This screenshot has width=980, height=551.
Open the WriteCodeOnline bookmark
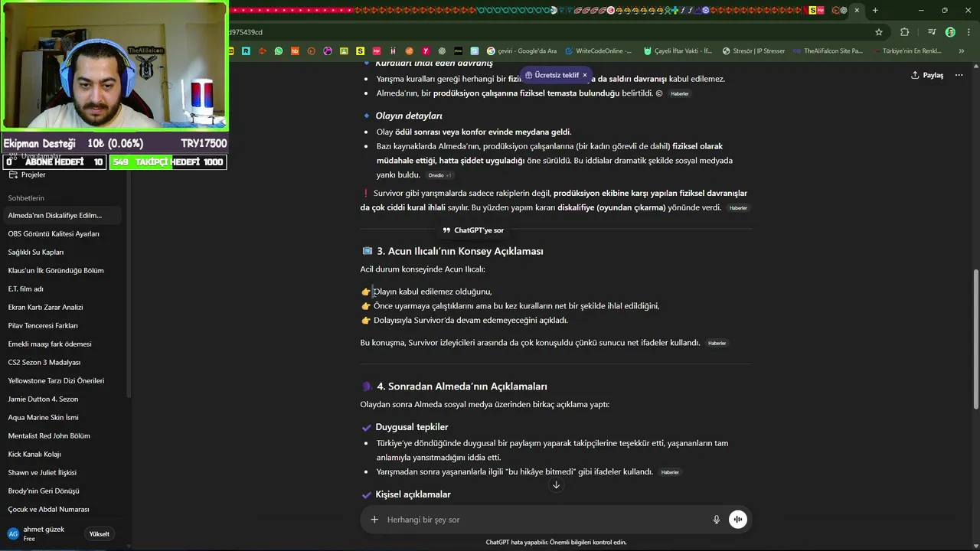pos(599,51)
